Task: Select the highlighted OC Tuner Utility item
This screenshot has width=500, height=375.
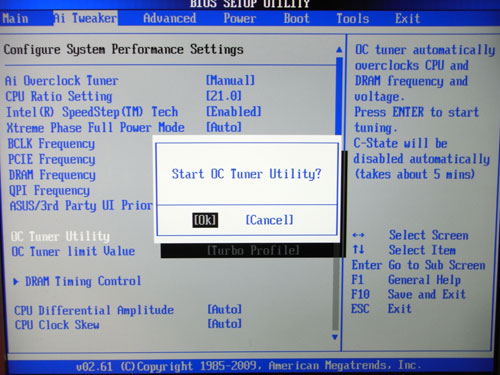Action: pos(60,237)
